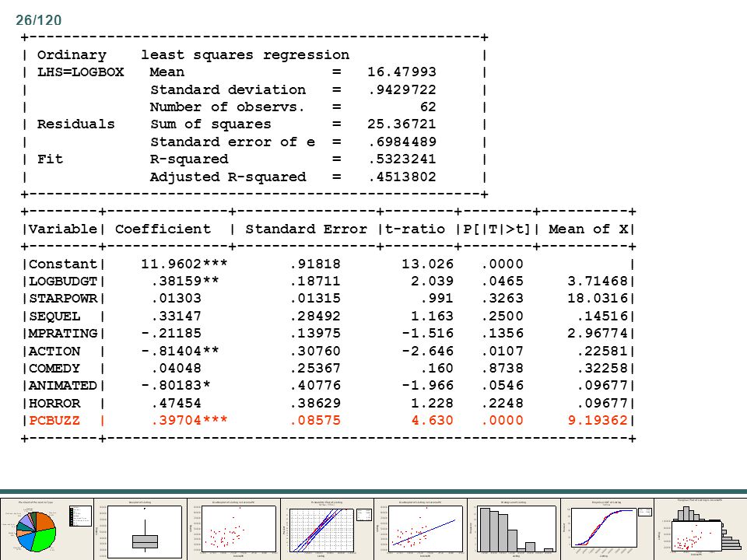The width and height of the screenshot is (747, 560).
Task: Click the 't-ratio' column header
Action: pyautogui.click(x=415, y=229)
